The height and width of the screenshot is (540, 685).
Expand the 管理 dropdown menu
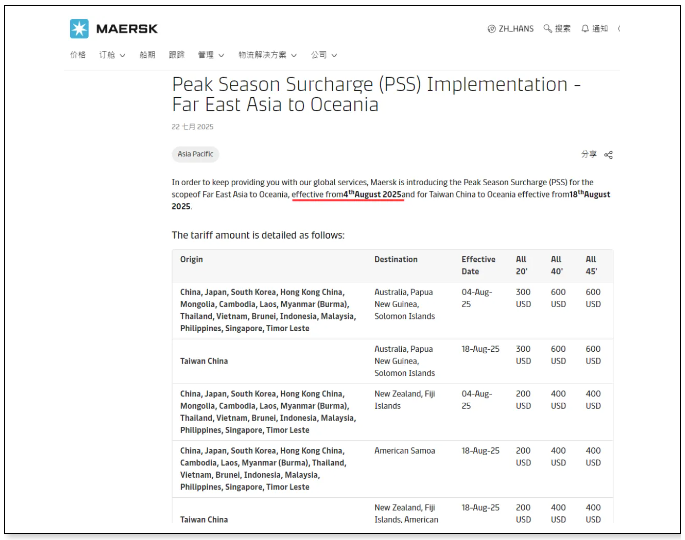(211, 55)
